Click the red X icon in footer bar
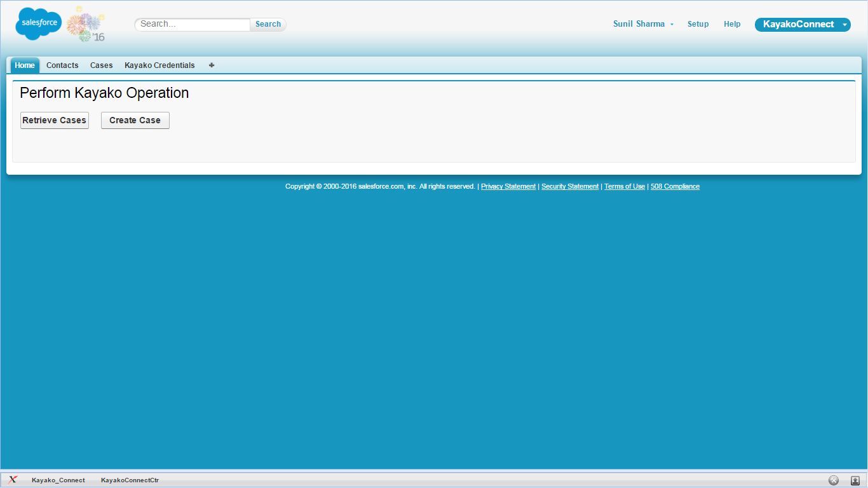The image size is (868, 488). coord(13,480)
